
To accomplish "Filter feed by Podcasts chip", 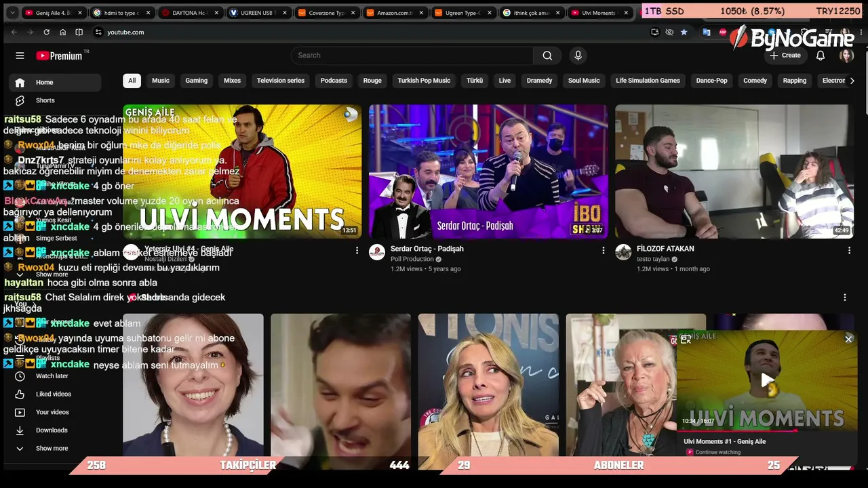I will point(334,81).
